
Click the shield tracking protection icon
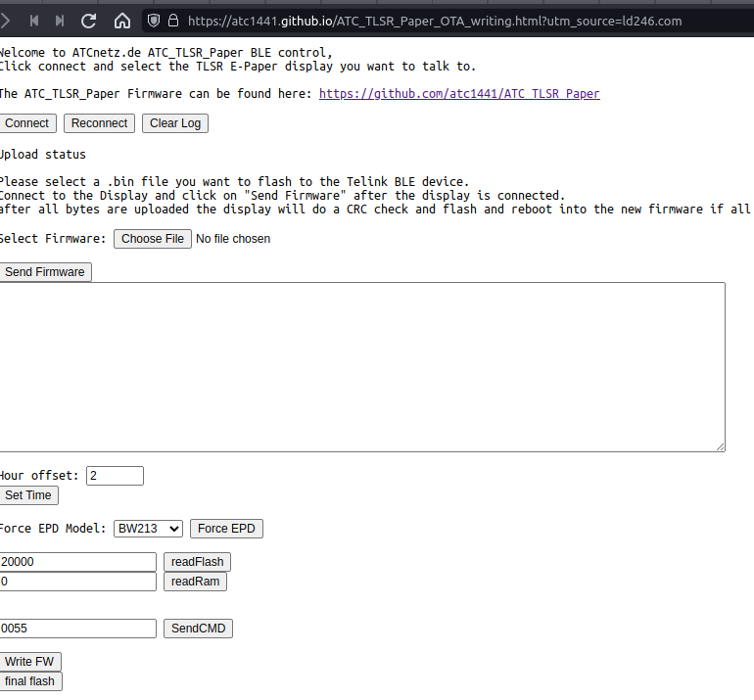[154, 21]
